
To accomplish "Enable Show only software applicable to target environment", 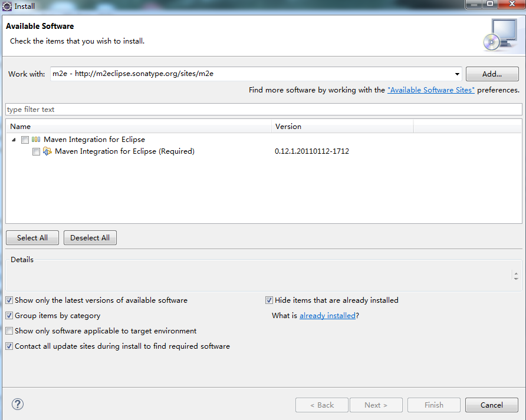I will tap(9, 331).
